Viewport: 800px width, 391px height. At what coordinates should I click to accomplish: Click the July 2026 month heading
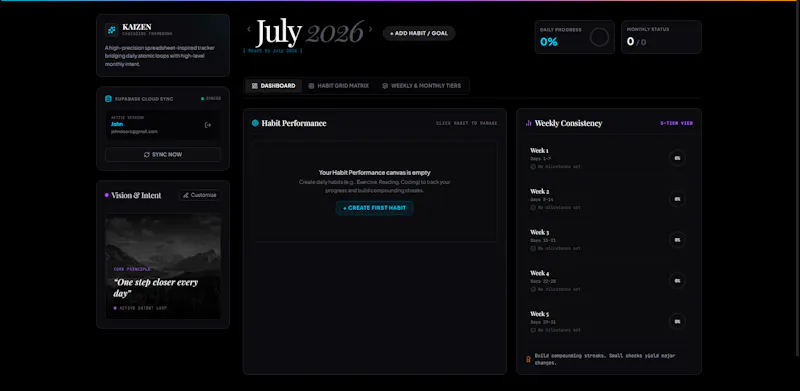[x=309, y=32]
